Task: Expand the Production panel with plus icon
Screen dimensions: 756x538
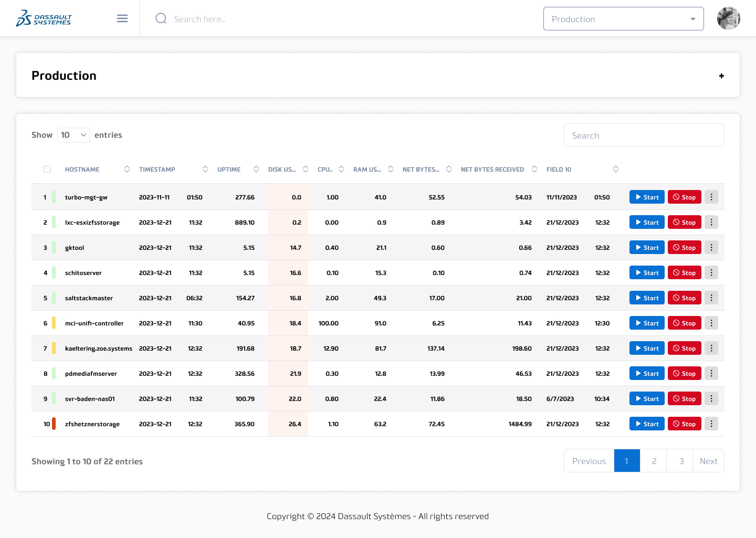Action: tap(721, 76)
